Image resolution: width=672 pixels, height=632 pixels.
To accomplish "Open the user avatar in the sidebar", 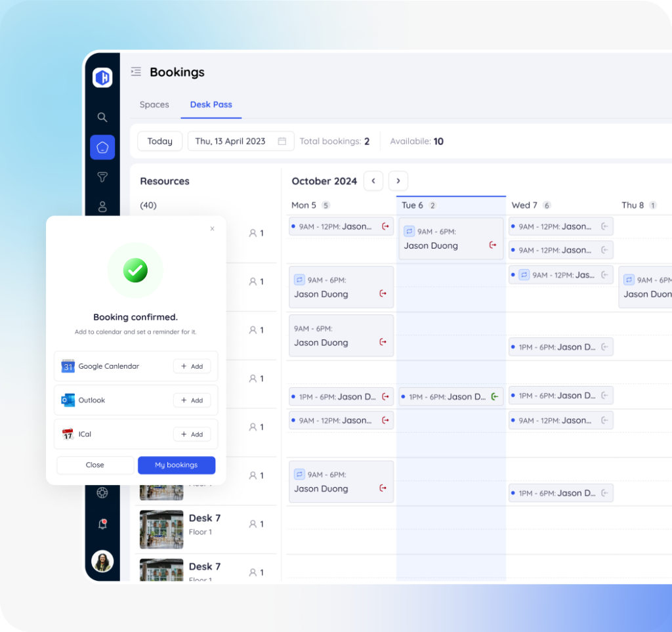I will click(102, 561).
